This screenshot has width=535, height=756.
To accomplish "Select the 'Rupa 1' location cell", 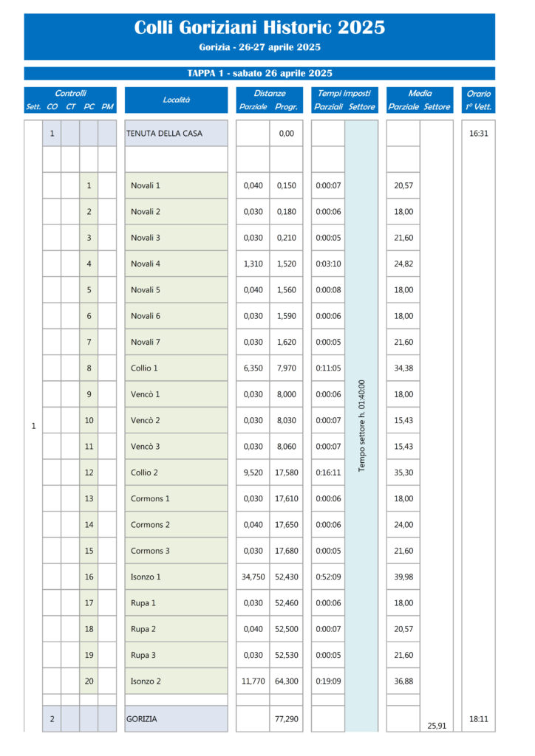I will point(176,602).
